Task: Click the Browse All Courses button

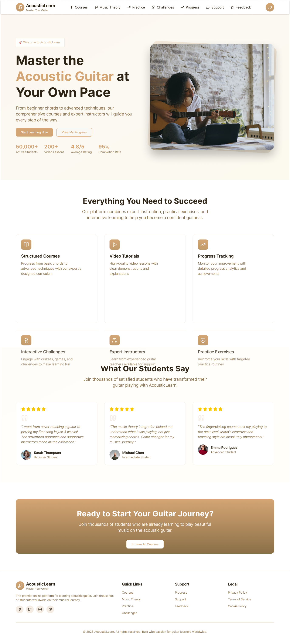Action: pyautogui.click(x=145, y=544)
